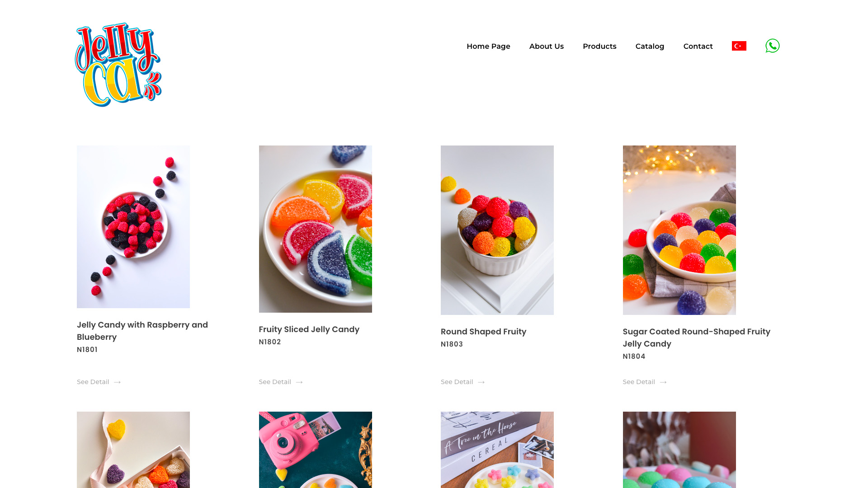Click arrow next to N1801 See Detail
Viewport: 868px width, 488px height.
point(118,382)
